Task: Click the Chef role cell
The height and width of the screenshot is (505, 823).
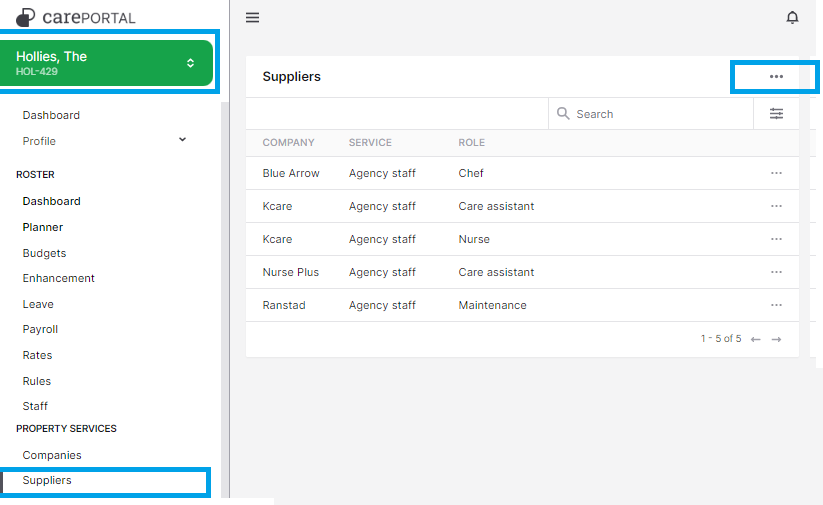Action: point(471,173)
